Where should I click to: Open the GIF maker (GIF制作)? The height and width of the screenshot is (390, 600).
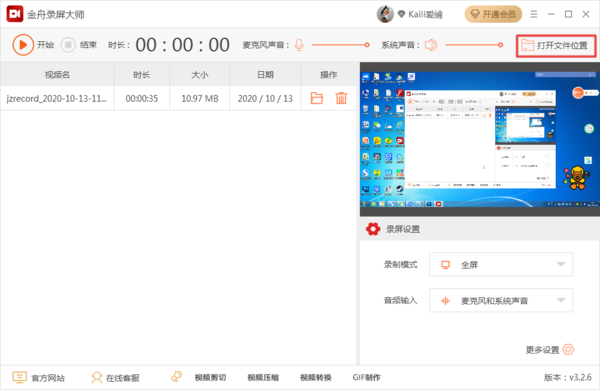(366, 378)
